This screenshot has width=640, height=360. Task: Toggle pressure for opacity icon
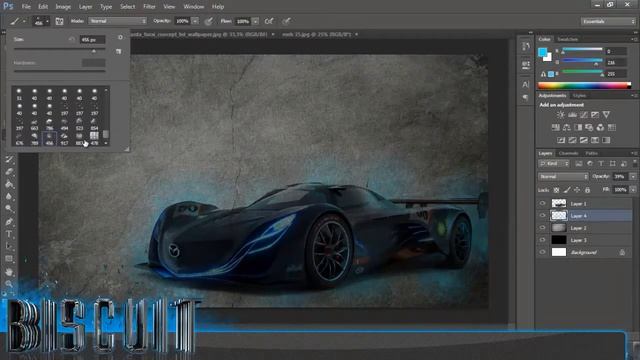[x=209, y=21]
